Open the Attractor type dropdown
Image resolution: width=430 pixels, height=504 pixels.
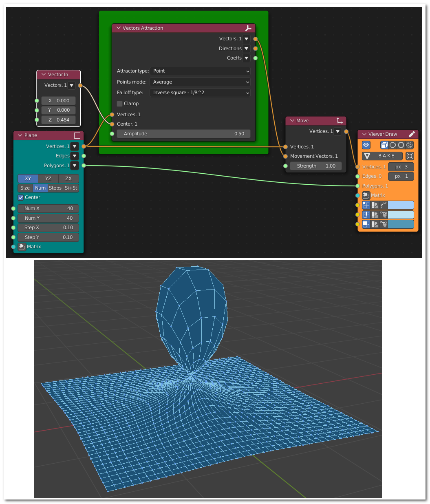click(200, 71)
